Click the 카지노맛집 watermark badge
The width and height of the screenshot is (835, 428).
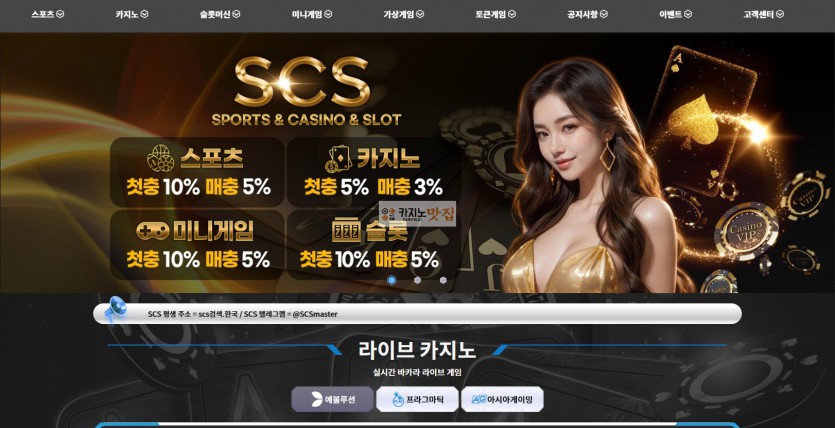pos(418,214)
